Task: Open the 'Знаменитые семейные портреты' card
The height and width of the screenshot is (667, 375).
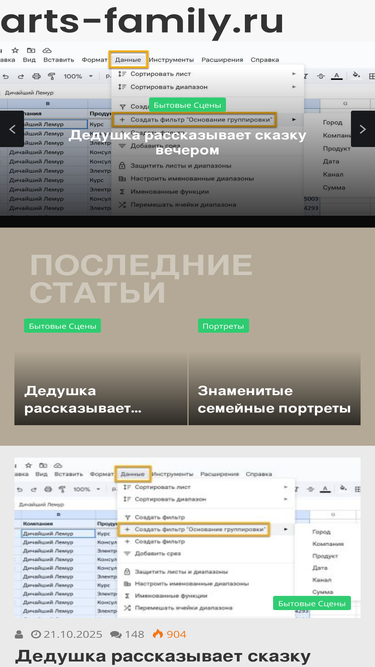Action: tap(275, 388)
